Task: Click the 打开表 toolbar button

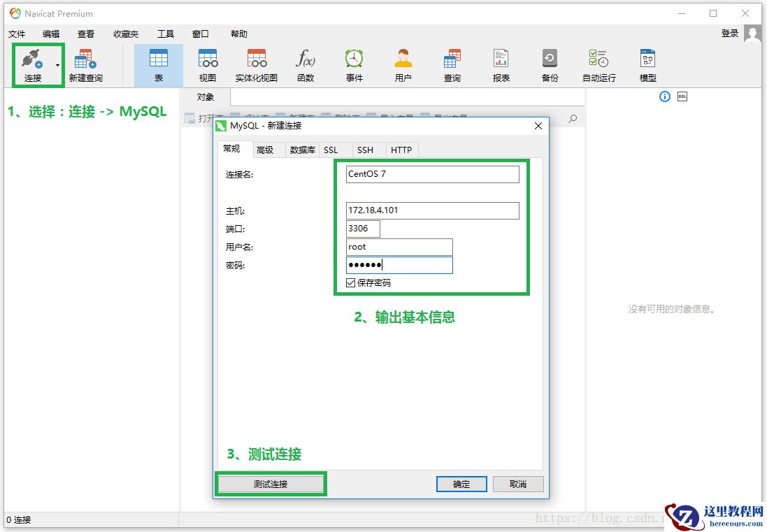Action: (204, 118)
